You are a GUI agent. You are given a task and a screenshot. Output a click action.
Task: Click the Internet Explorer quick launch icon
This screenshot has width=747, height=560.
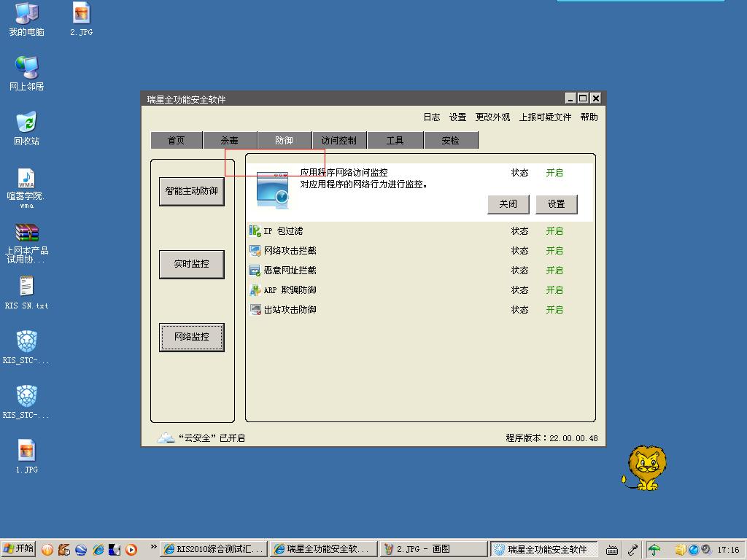(x=98, y=550)
